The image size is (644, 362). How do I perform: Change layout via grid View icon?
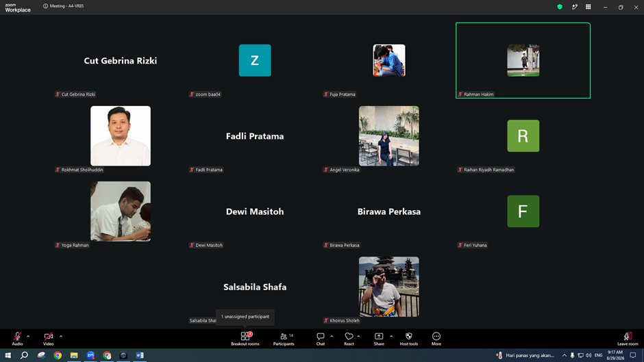(588, 7)
